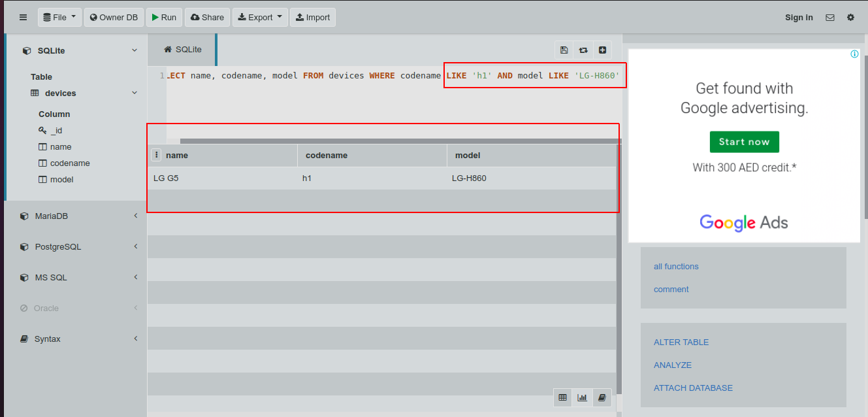This screenshot has height=417, width=868.
Task: Click the ad info icon
Action: coord(854,54)
